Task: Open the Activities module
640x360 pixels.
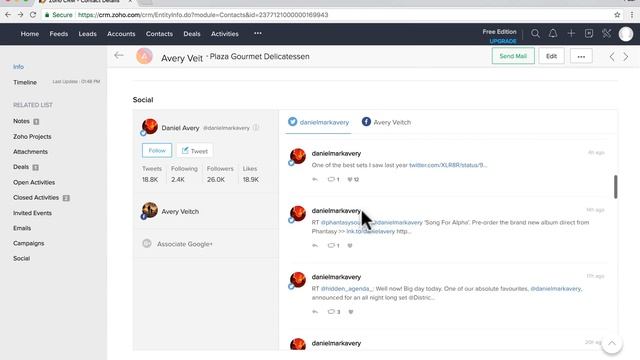Action: click(x=224, y=34)
